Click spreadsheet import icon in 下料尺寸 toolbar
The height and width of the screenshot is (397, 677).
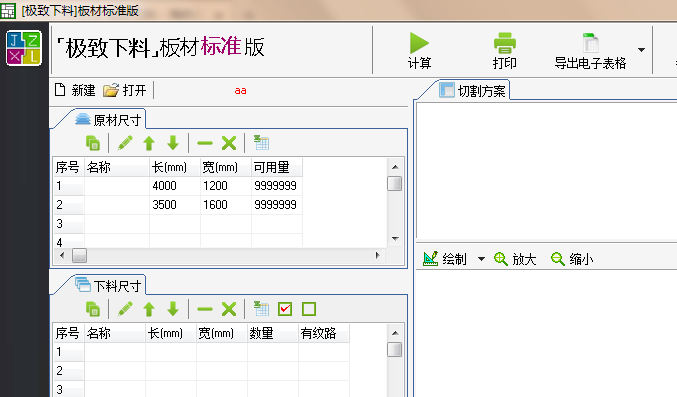pyautogui.click(x=261, y=309)
